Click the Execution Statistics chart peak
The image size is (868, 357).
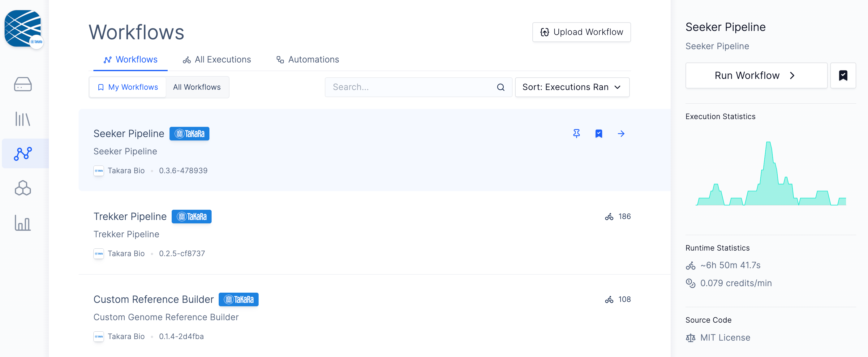pyautogui.click(x=769, y=144)
